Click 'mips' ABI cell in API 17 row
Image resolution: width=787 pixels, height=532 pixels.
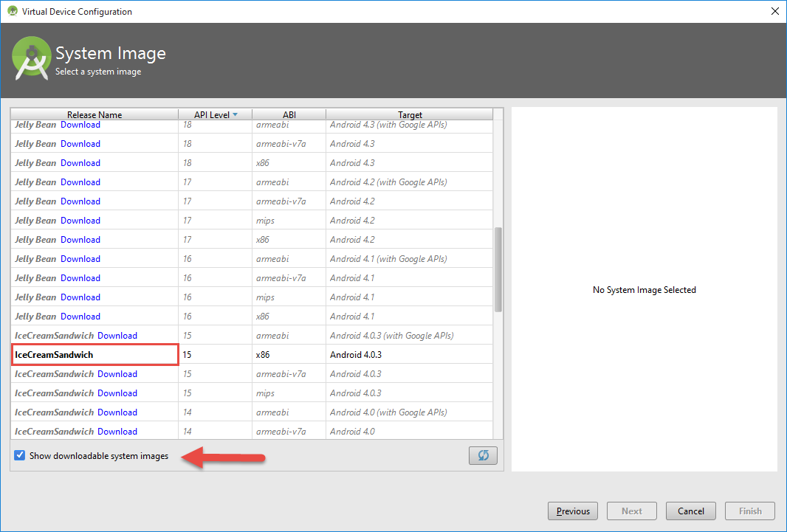(x=265, y=221)
